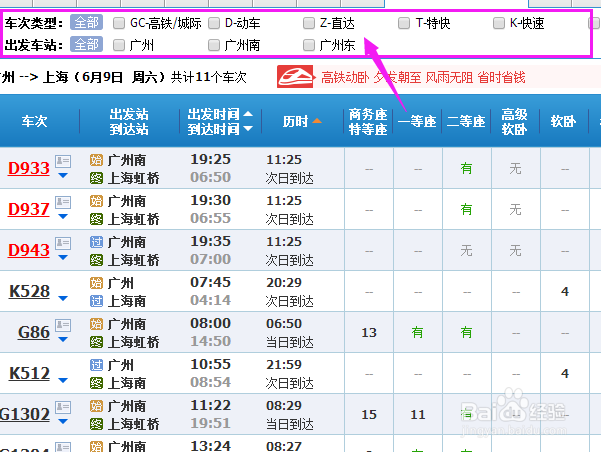Open train D943 details link
The image size is (601, 452).
coord(29,250)
